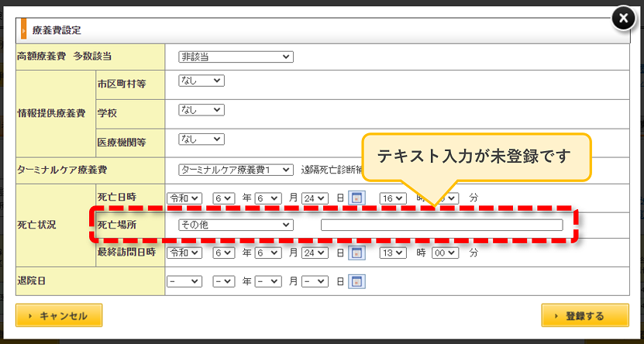Viewport: 644px width, 344px height.
Task: Open 死亡日時 hour dropdown showing 16
Action: click(x=393, y=198)
